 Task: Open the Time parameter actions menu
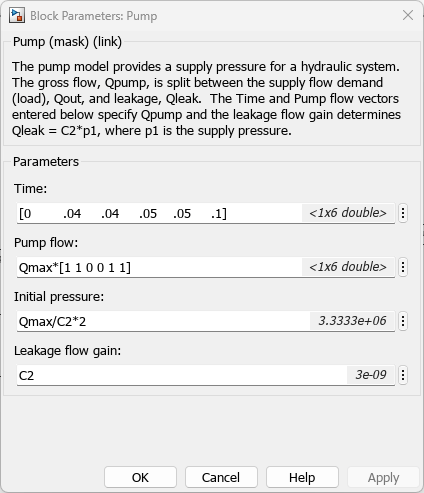pyautogui.click(x=403, y=213)
